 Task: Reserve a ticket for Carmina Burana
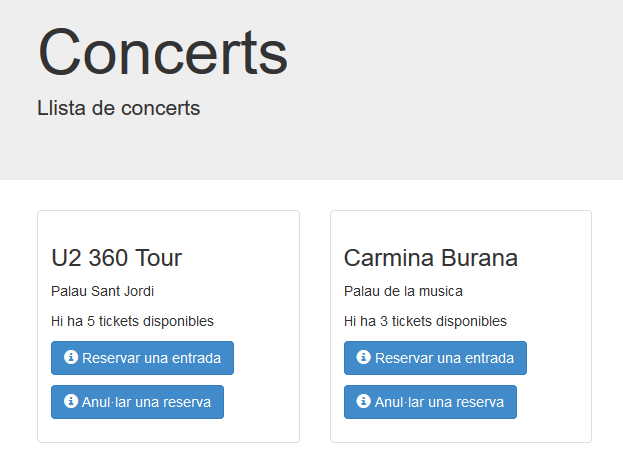tap(435, 358)
